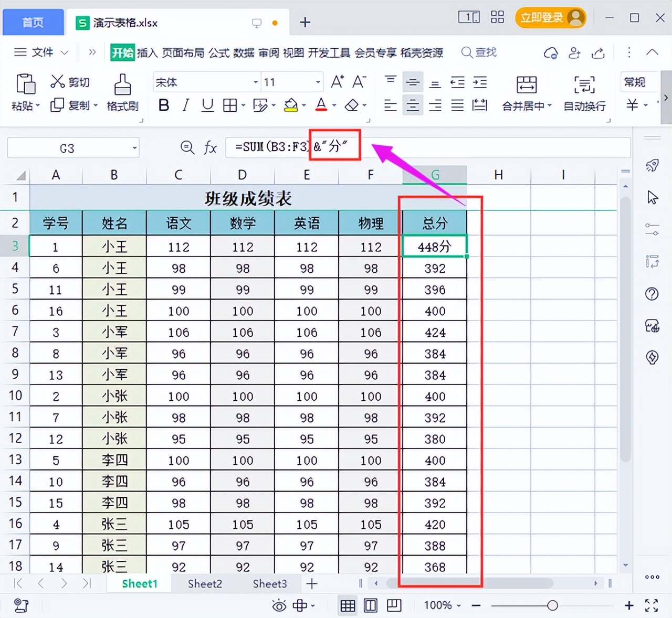Enable automatic text wrapping (自动换行)

(x=584, y=94)
